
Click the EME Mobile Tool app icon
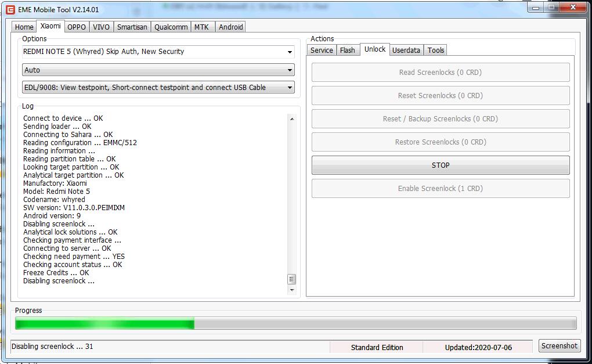click(10, 9)
